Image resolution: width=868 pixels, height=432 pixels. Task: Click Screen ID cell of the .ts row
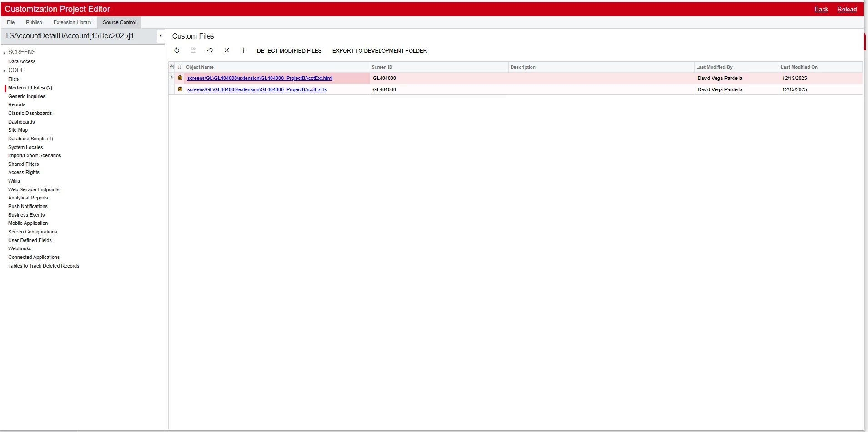click(x=439, y=89)
